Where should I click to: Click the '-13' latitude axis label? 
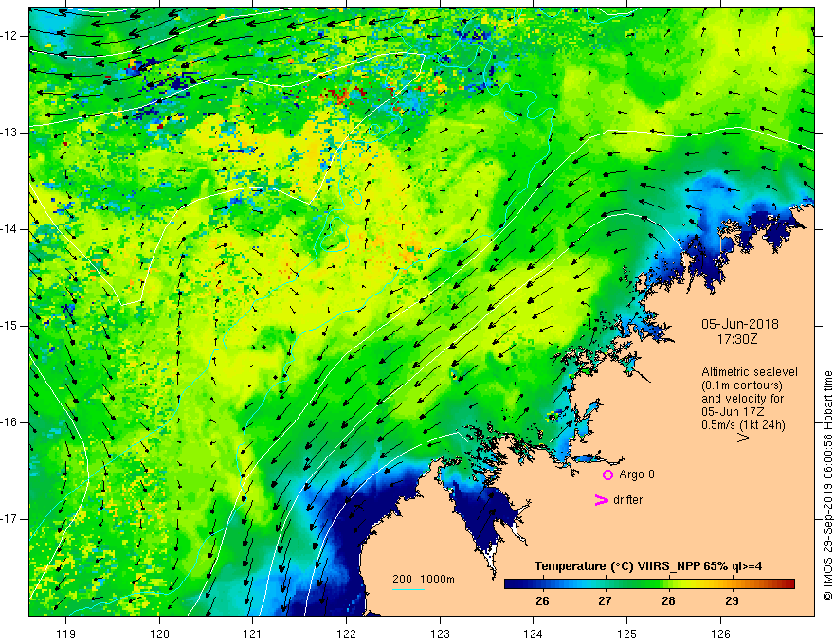10,133
